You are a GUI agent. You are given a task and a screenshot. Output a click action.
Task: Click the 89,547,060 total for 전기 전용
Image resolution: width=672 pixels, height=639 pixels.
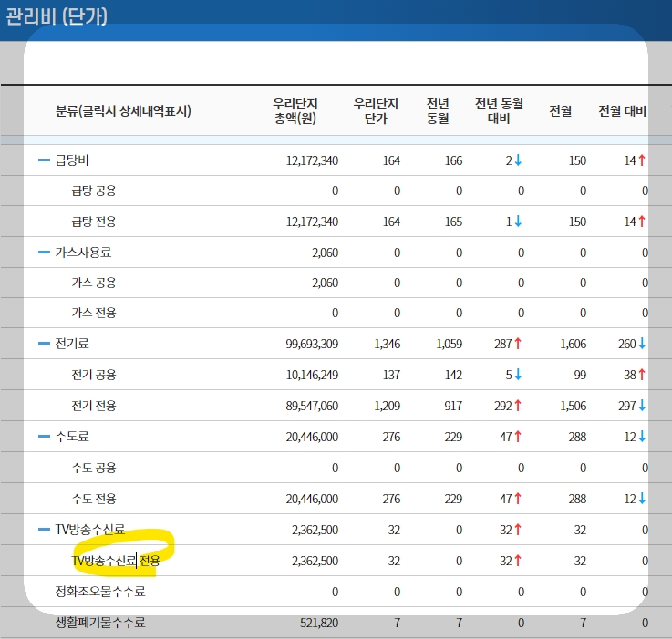tap(312, 406)
